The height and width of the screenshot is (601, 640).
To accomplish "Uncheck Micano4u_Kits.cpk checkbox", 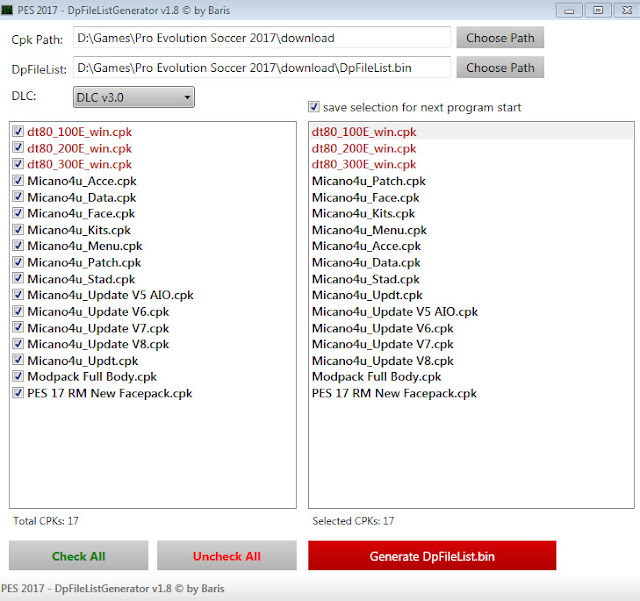I will coord(18,229).
